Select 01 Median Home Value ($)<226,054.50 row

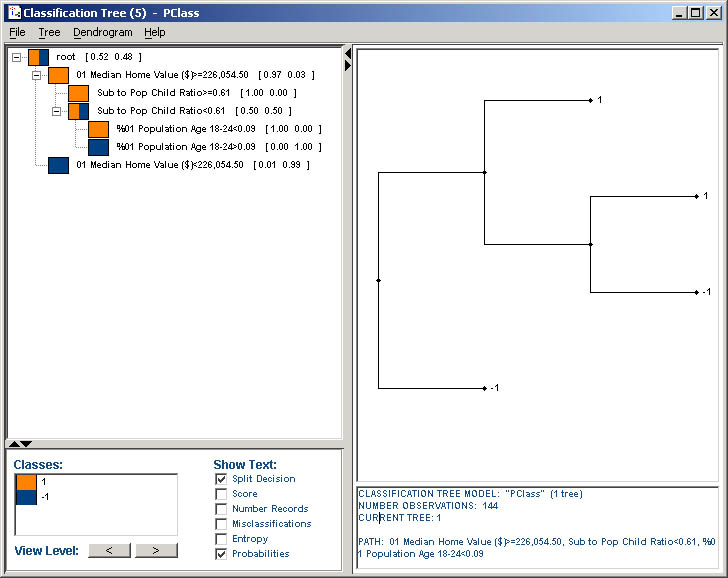coord(193,165)
